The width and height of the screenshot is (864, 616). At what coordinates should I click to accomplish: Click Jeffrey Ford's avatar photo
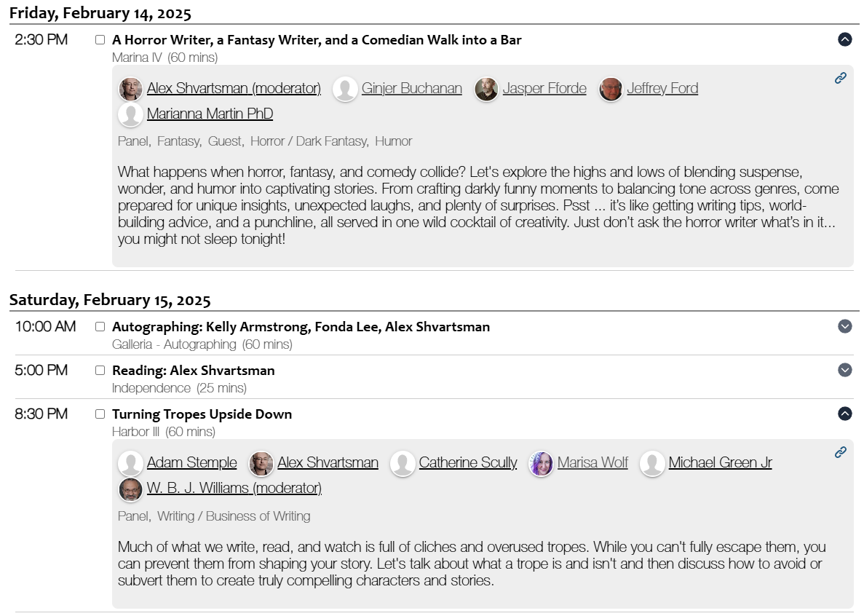coord(611,89)
